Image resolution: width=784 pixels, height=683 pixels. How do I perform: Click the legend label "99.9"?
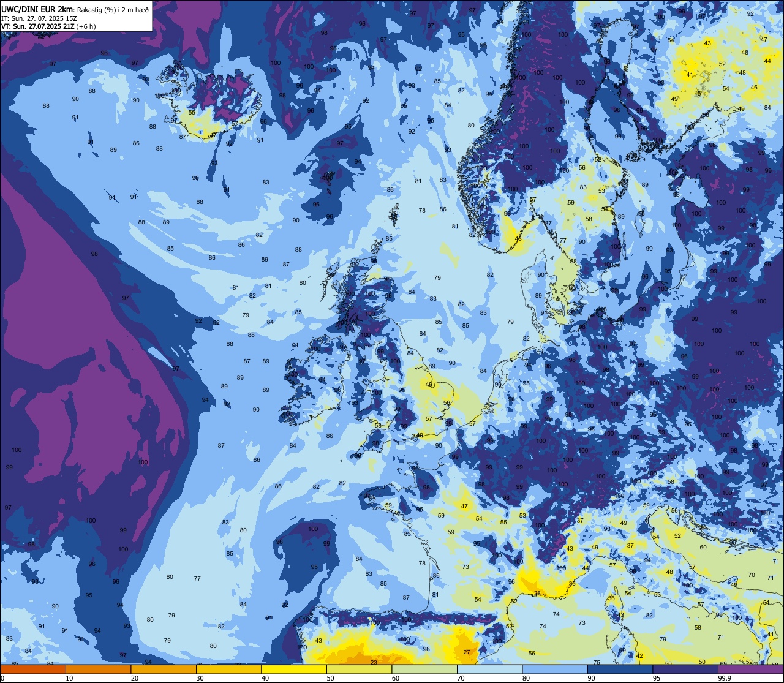(725, 678)
